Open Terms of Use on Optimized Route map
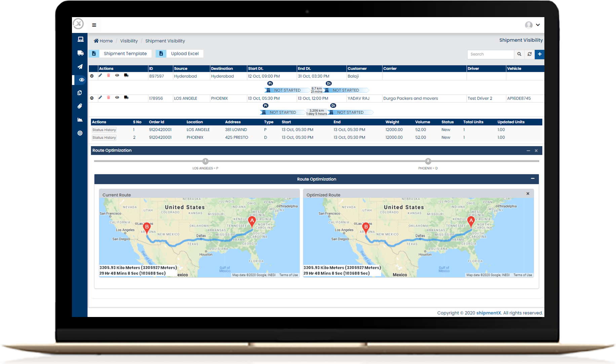The image size is (616, 364). tap(523, 275)
